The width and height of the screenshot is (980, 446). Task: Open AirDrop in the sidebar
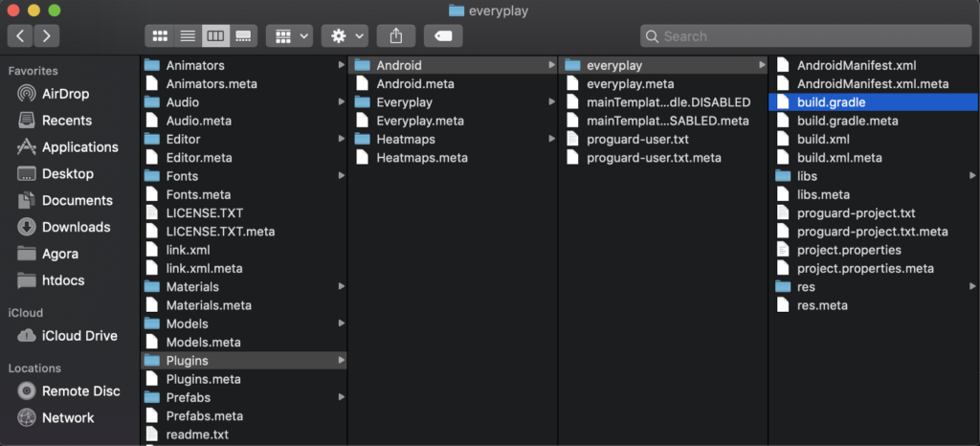coord(54,94)
